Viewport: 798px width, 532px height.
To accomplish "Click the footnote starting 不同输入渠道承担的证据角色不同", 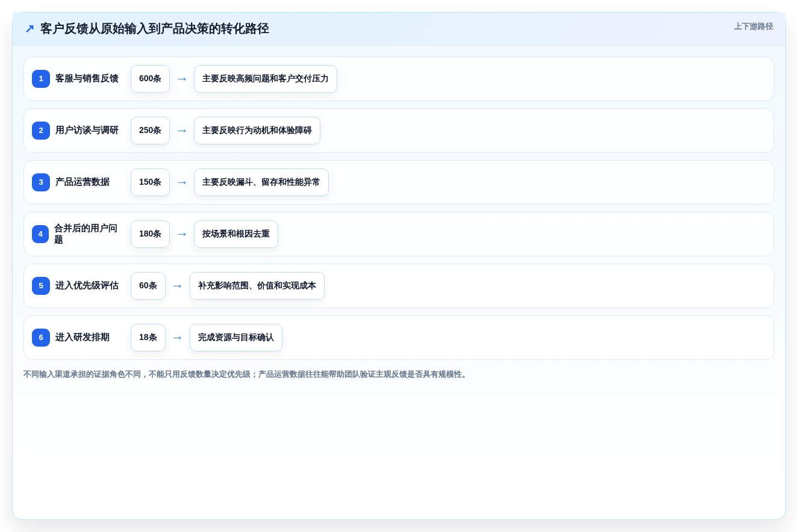I will tap(246, 374).
